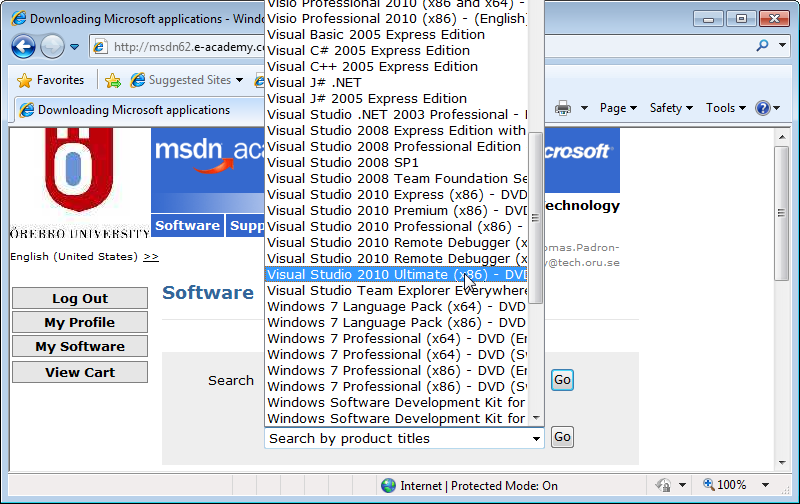800x504 pixels.
Task: Select Visual Studio 2008 Professional Edition
Action: (x=396, y=146)
